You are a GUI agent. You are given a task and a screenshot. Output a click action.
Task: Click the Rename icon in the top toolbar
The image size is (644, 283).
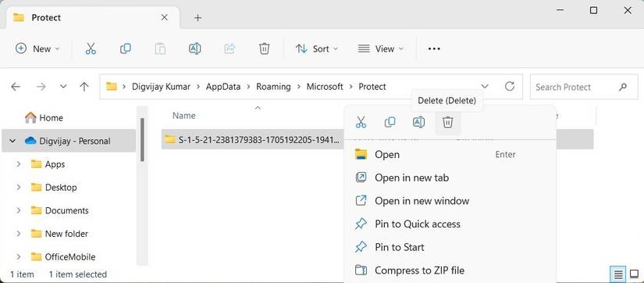[x=194, y=49]
